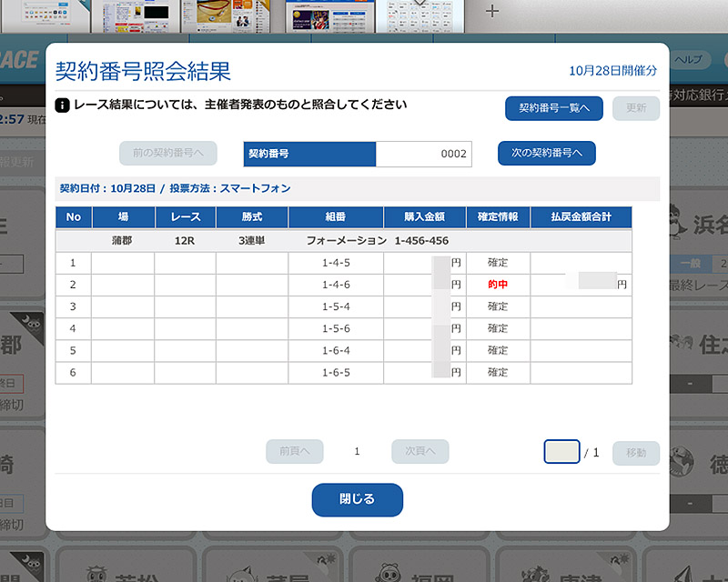Go to previous contract with 前の契約番号へ

(167, 154)
